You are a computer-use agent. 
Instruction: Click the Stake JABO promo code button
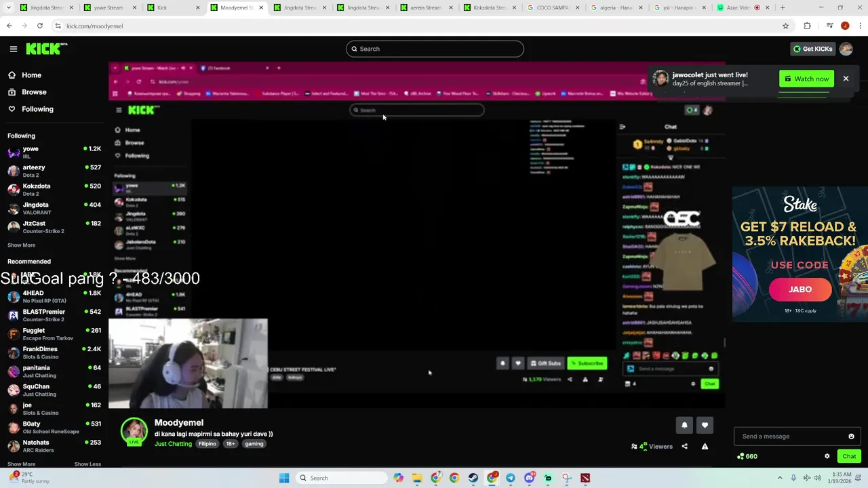800,289
